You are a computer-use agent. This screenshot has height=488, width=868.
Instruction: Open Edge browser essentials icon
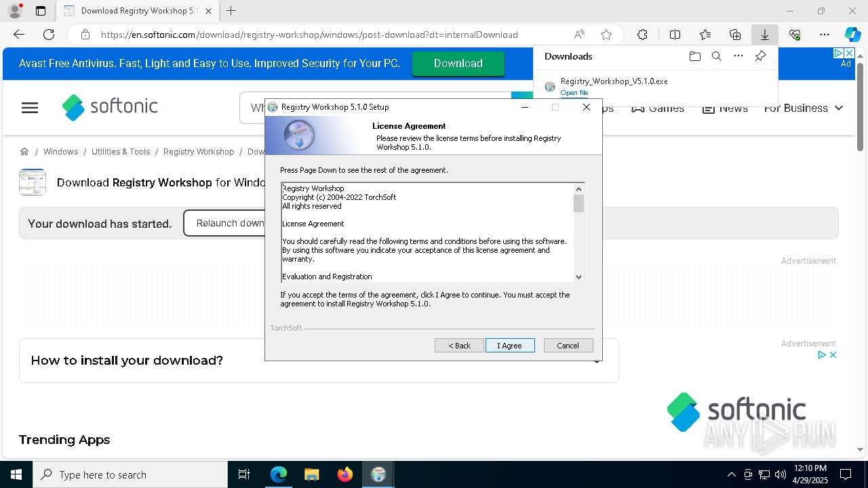tap(795, 35)
